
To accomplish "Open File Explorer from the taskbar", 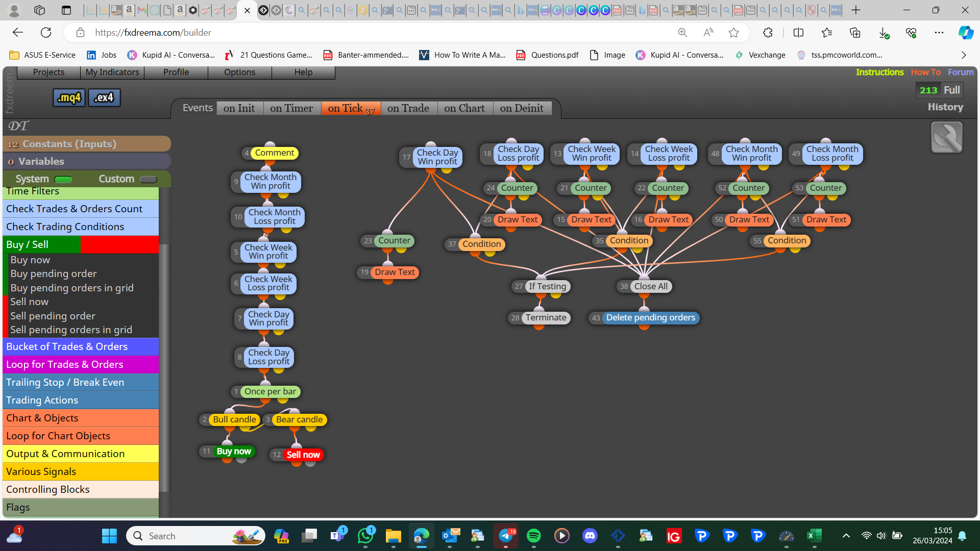I will tap(393, 536).
